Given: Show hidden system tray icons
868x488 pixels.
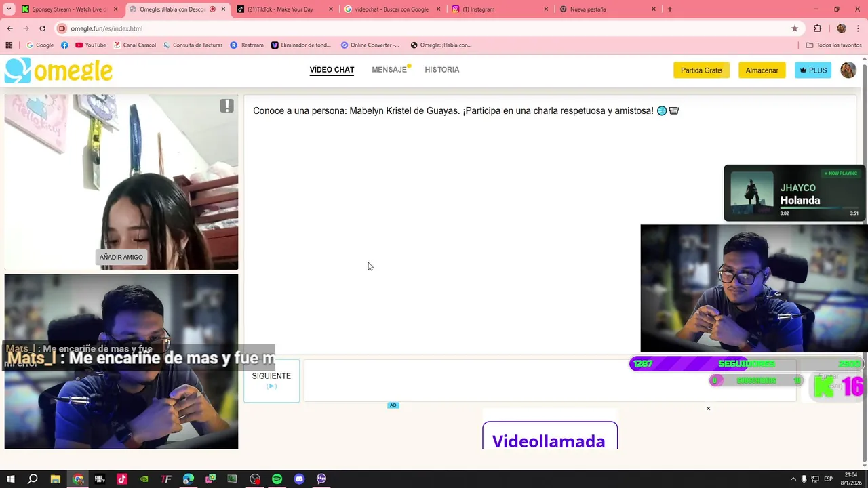Looking at the screenshot, I should 793,479.
